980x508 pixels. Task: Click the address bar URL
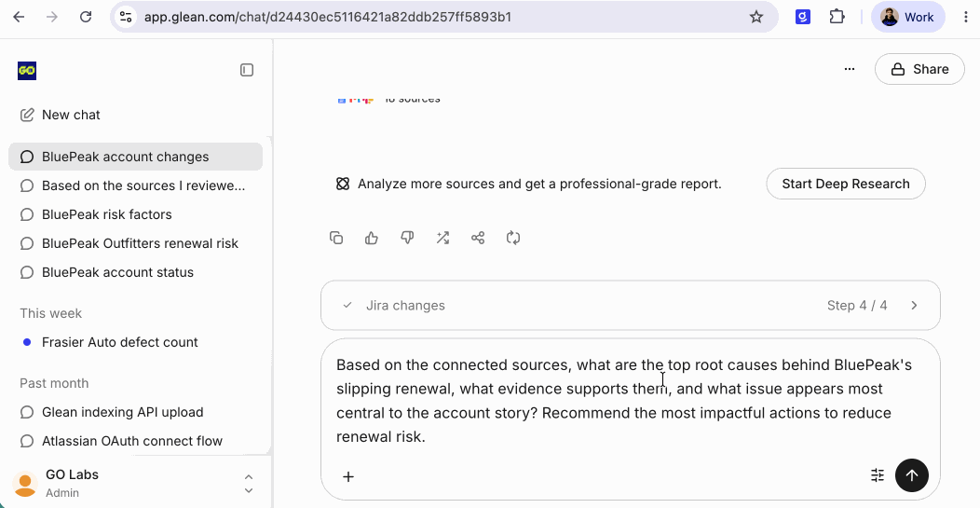(x=328, y=17)
